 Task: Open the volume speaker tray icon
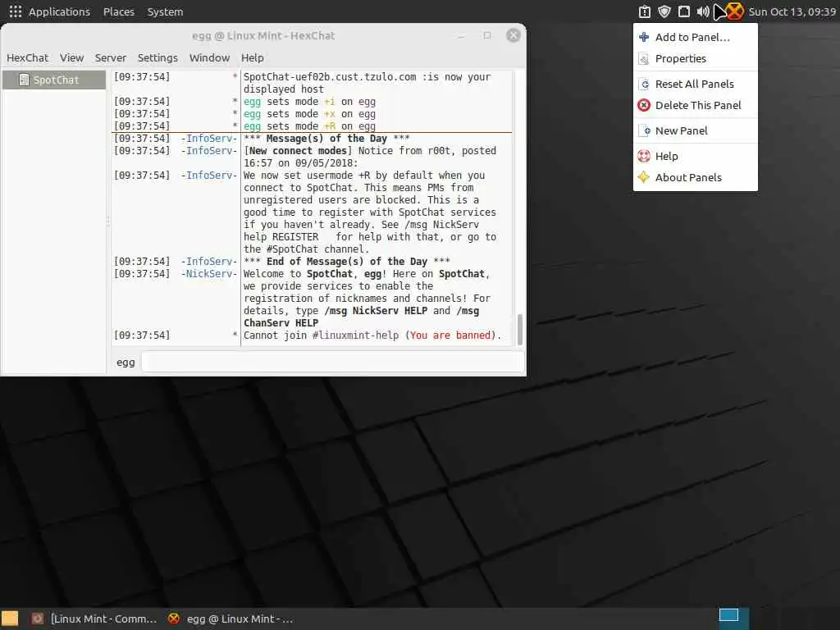(703, 11)
